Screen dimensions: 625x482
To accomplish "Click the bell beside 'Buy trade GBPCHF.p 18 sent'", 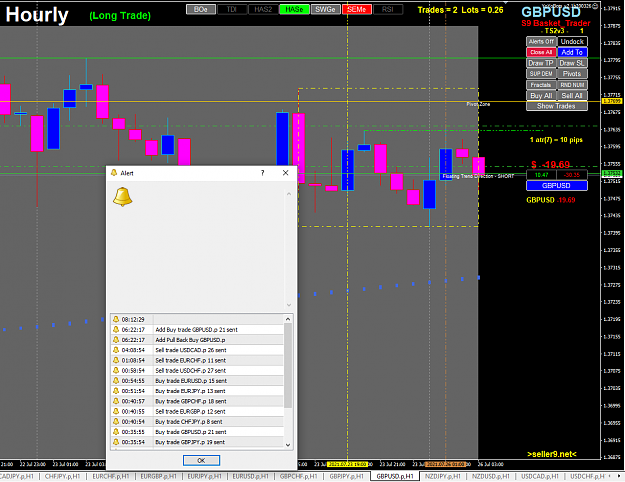I will coord(116,401).
